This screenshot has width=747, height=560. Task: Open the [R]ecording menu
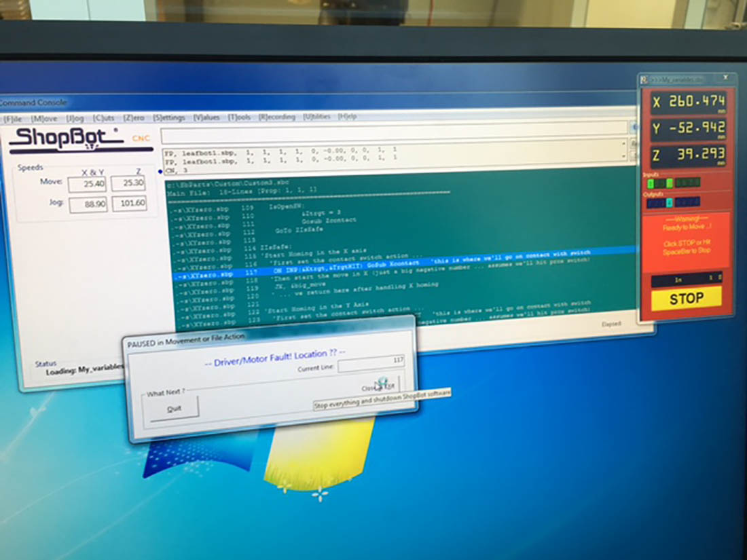pos(277,116)
